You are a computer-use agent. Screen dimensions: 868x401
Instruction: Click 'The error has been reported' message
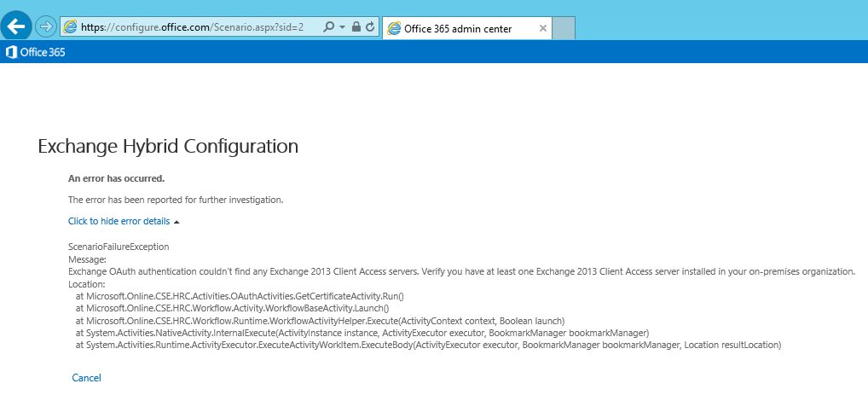(x=176, y=200)
